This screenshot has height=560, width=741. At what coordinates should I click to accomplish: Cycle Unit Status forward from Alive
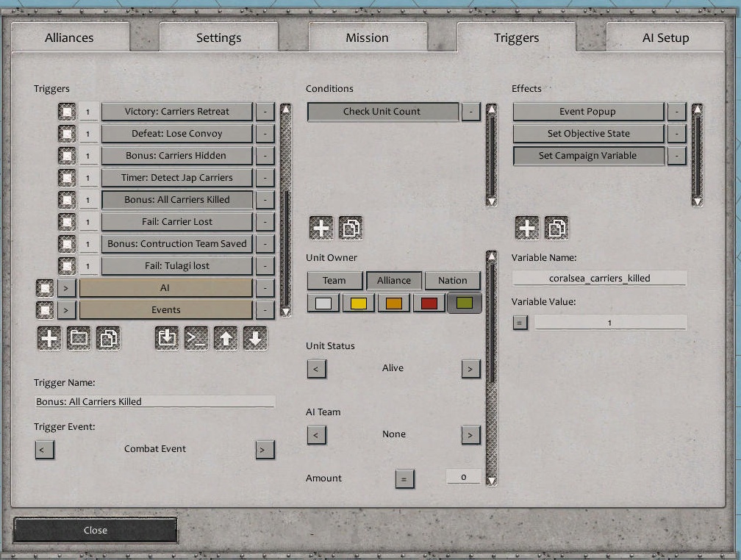coord(470,368)
